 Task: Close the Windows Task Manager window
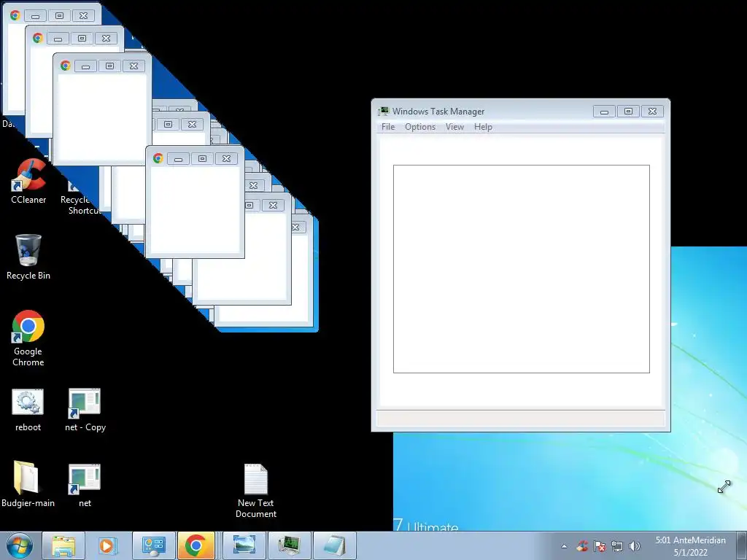pyautogui.click(x=652, y=112)
